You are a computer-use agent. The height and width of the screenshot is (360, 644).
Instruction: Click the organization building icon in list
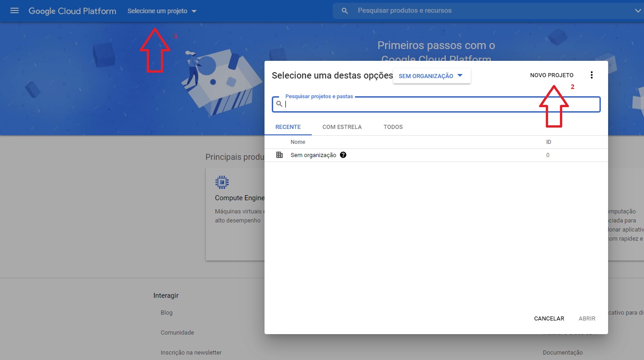280,155
